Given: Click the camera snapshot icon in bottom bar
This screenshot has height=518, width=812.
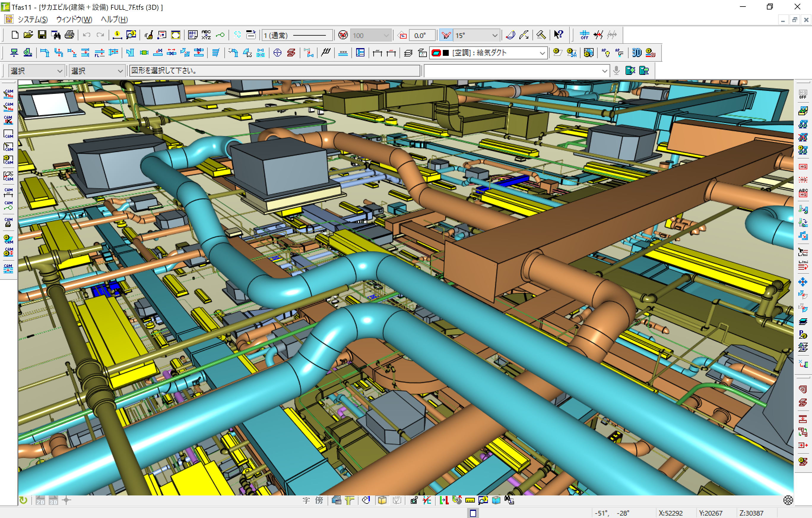Looking at the screenshot, I should tap(414, 500).
